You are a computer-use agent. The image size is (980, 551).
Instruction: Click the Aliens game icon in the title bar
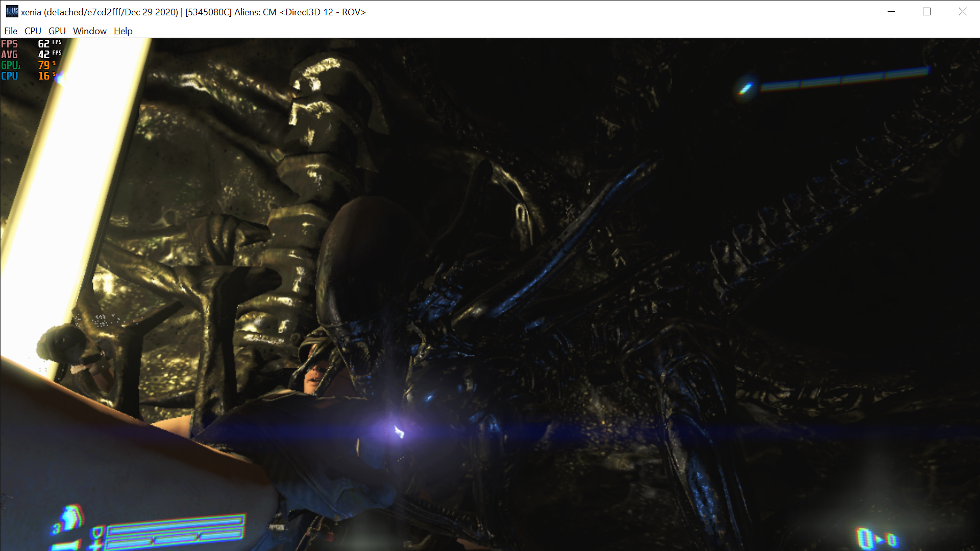click(x=11, y=11)
